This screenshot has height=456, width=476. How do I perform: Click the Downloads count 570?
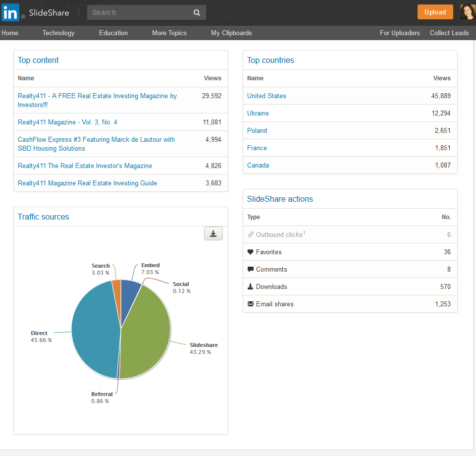pyautogui.click(x=445, y=287)
